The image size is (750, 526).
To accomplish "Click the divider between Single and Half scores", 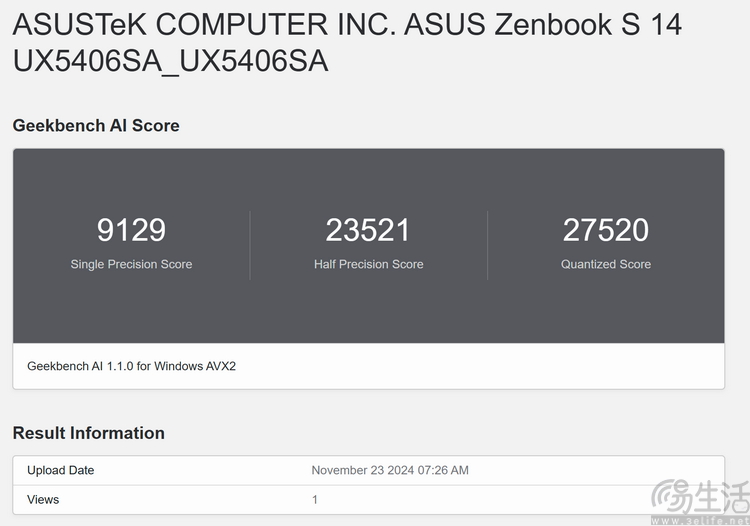I will coord(250,245).
